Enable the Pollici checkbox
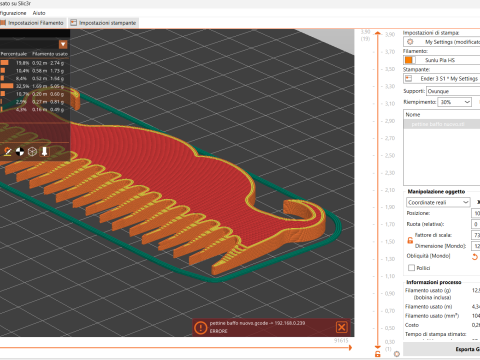 (412, 268)
